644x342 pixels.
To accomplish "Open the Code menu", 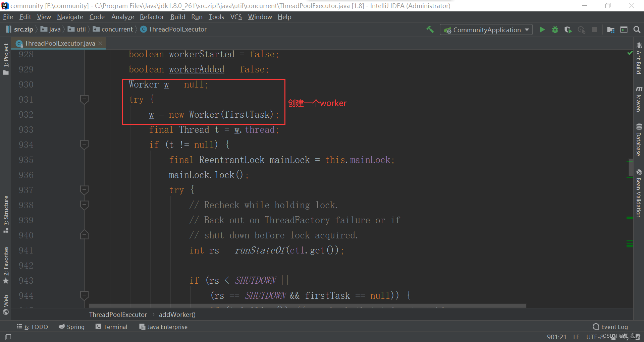I will pos(97,17).
